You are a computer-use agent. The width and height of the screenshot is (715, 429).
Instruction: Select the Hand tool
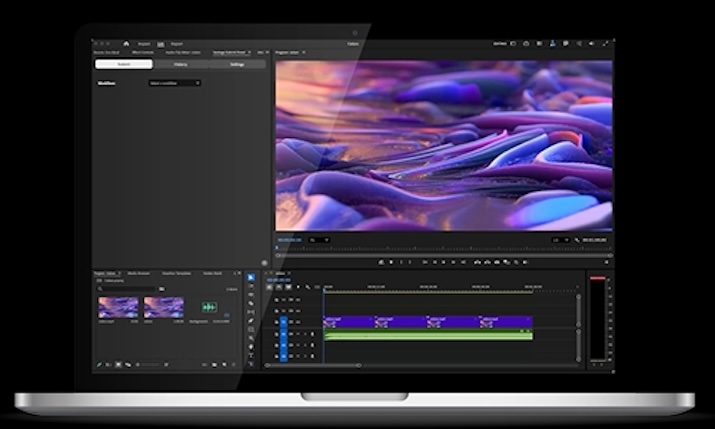[251, 347]
